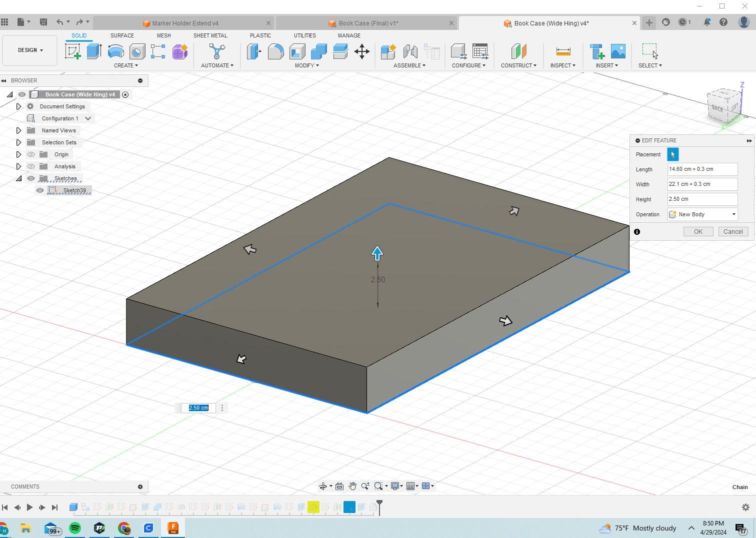Viewport: 756px width, 538px height.
Task: Switch to the MESH tab
Action: (163, 35)
